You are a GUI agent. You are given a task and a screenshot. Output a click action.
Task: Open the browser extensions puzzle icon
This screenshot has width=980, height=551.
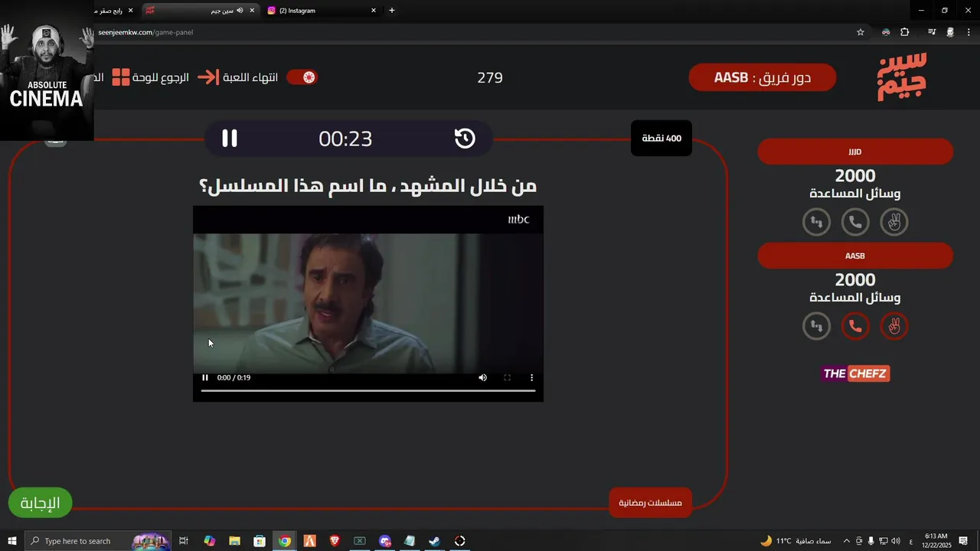[905, 32]
